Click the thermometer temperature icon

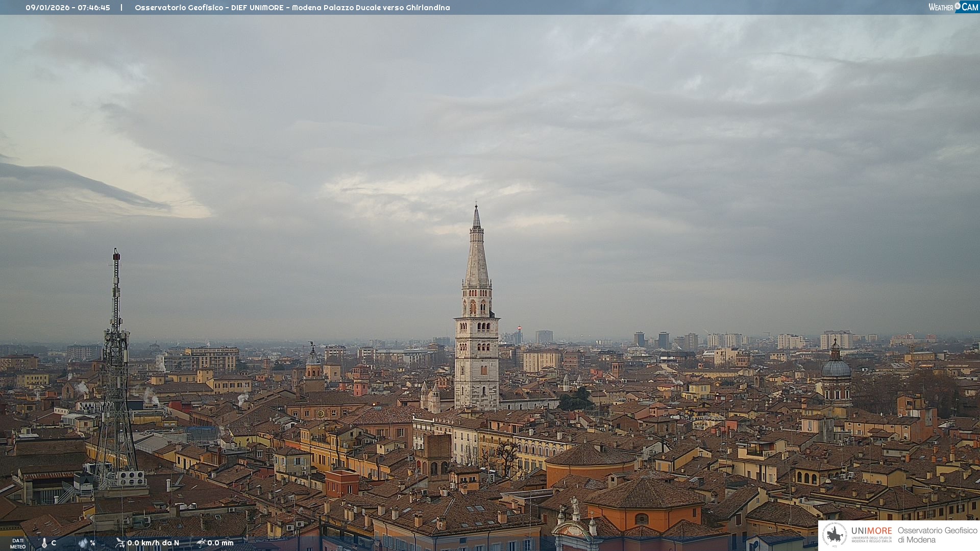coord(44,543)
